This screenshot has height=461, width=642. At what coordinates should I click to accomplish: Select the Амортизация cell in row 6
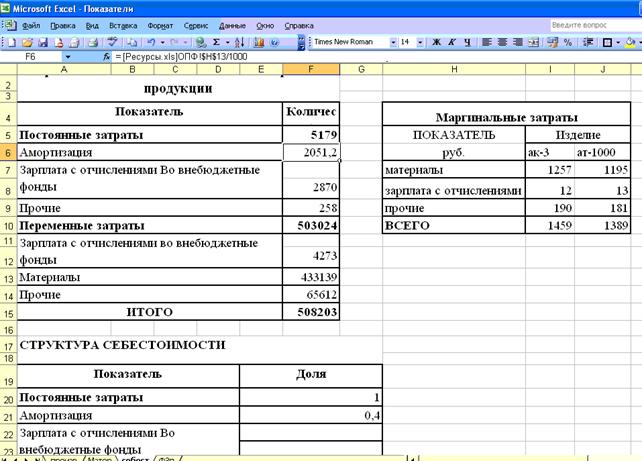tap(150, 152)
